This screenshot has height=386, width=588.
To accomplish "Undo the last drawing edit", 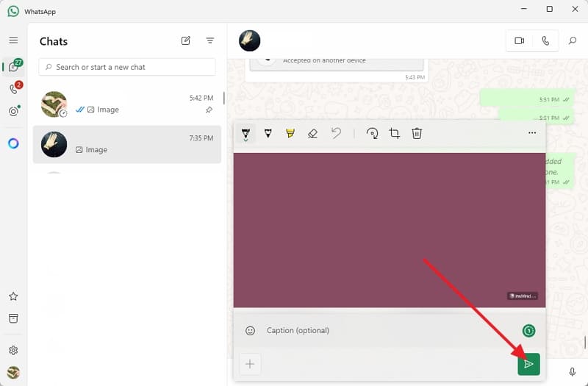I will [x=336, y=133].
